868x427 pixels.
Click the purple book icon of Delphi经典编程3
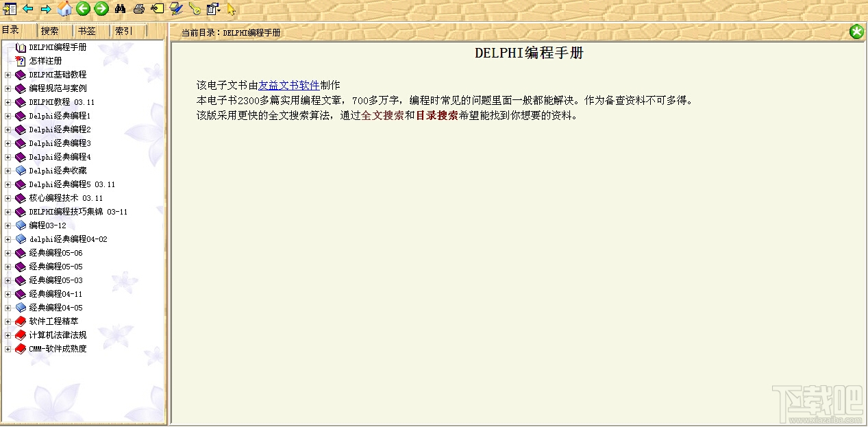(x=21, y=143)
